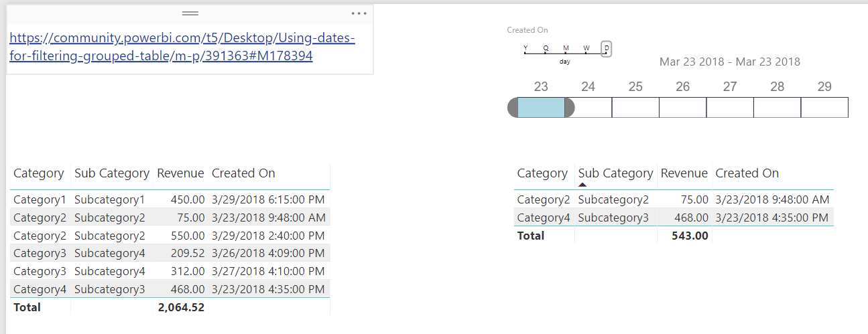Sort left table by Revenue header
This screenshot has width=868, height=334.
[x=180, y=173]
